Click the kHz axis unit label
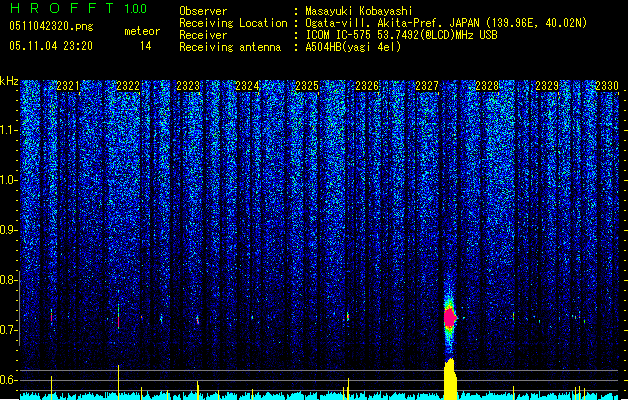 tap(9, 81)
